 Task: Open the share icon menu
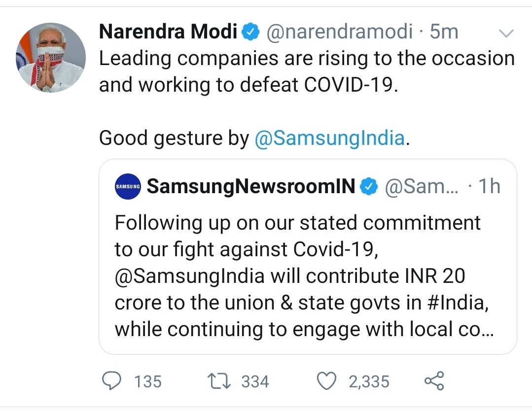pos(434,381)
